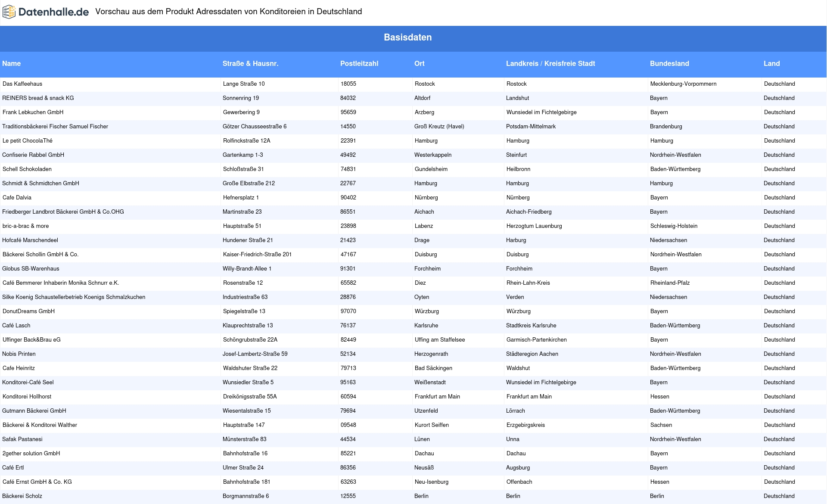Select the Herzogtum Lauenburg district cell

pyautogui.click(x=534, y=226)
